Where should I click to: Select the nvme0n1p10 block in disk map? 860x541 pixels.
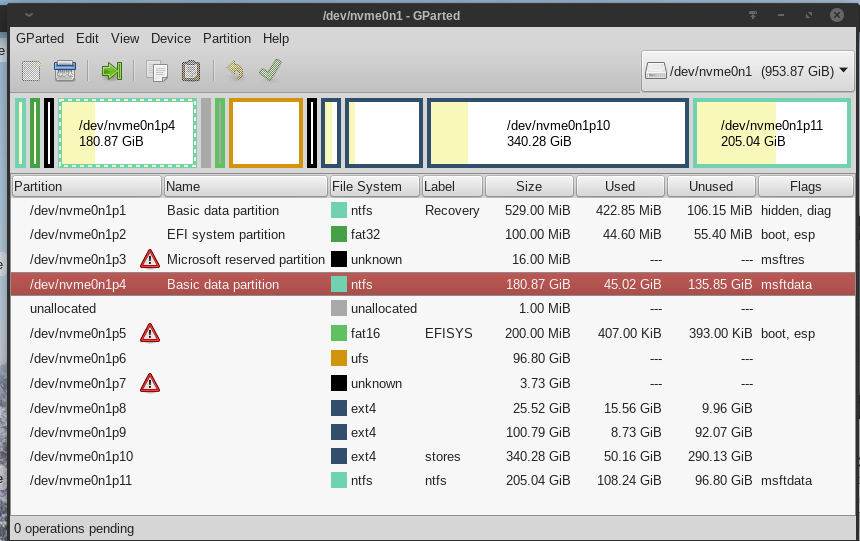[x=558, y=133]
